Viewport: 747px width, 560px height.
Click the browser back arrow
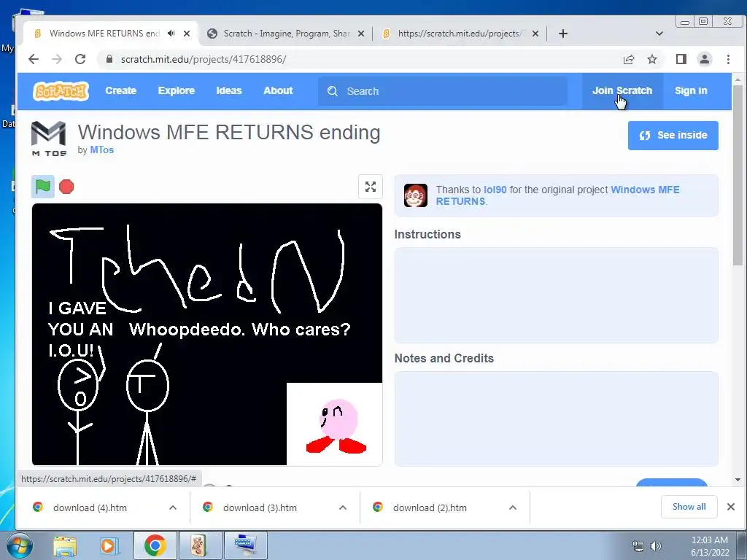[x=34, y=59]
